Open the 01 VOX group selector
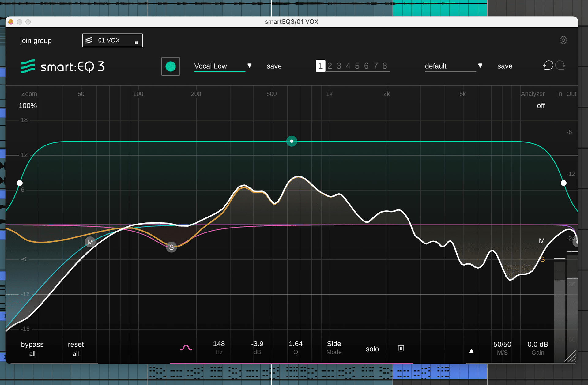Screen dimensions: 588x385 (x=112, y=40)
